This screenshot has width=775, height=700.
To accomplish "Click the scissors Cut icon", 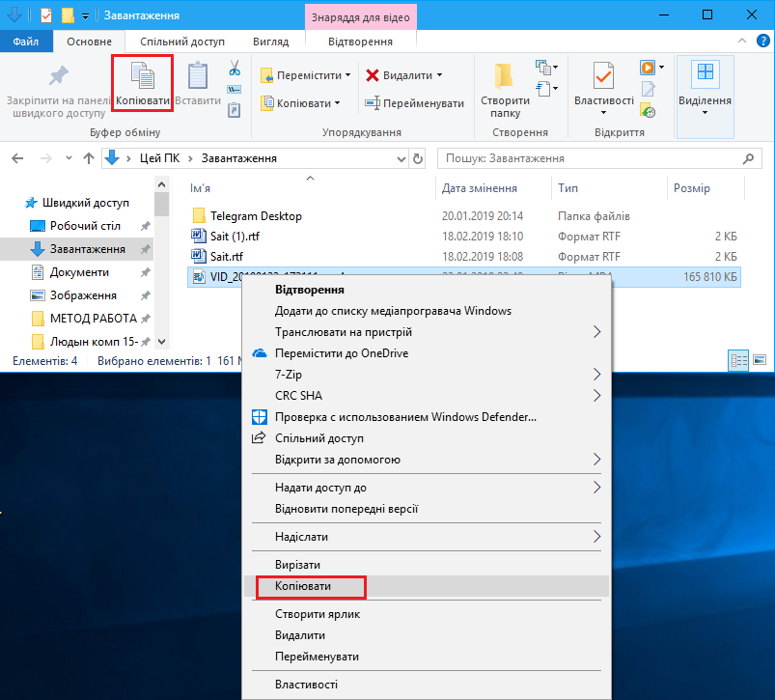I will [235, 69].
